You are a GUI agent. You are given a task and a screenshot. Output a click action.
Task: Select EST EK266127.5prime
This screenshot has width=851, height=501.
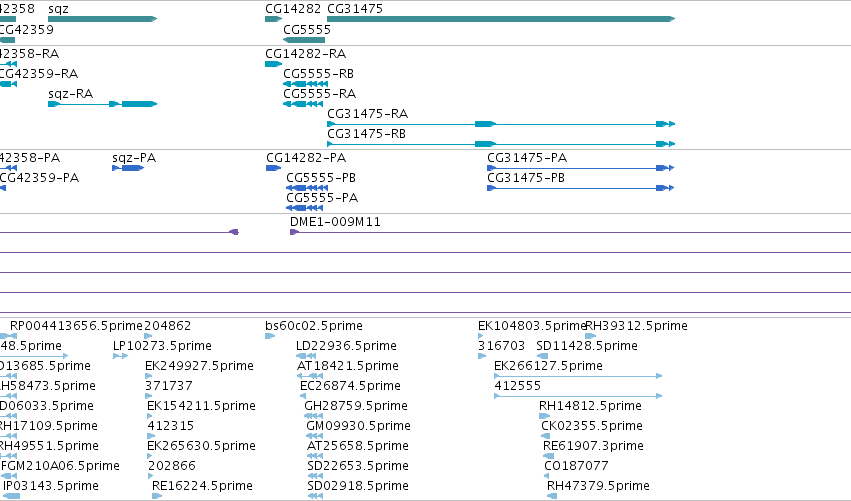(x=548, y=366)
